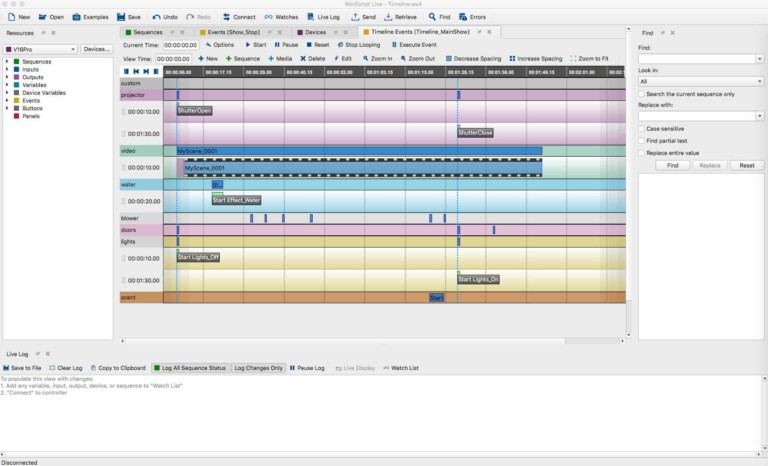Open Live Log from top toolbar
This screenshot has width=768, height=466.
[323, 17]
